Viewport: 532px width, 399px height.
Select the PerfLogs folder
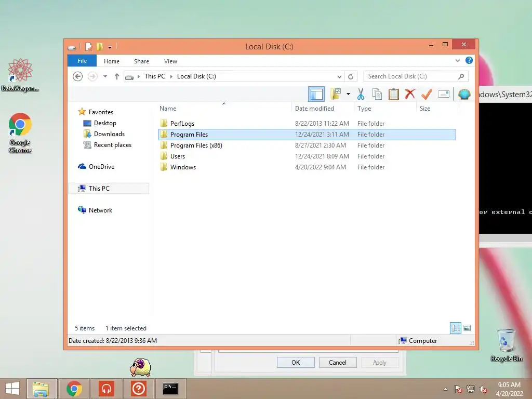tap(307, 124)
